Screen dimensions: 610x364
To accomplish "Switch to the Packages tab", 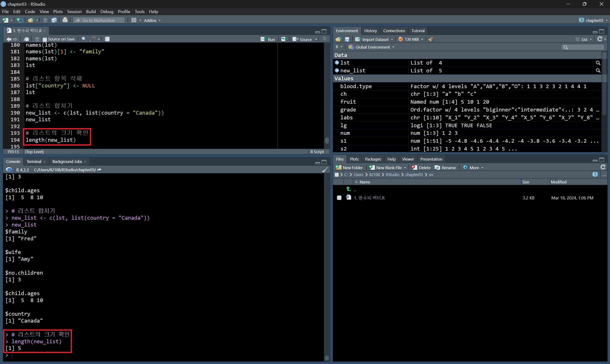I will point(373,159).
